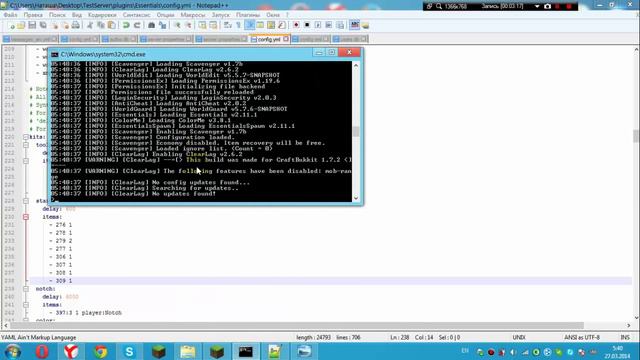Image resolution: width=640 pixels, height=360 pixels.
Task: Click the Open file toolbar icon
Action: pyautogui.click(x=21, y=25)
